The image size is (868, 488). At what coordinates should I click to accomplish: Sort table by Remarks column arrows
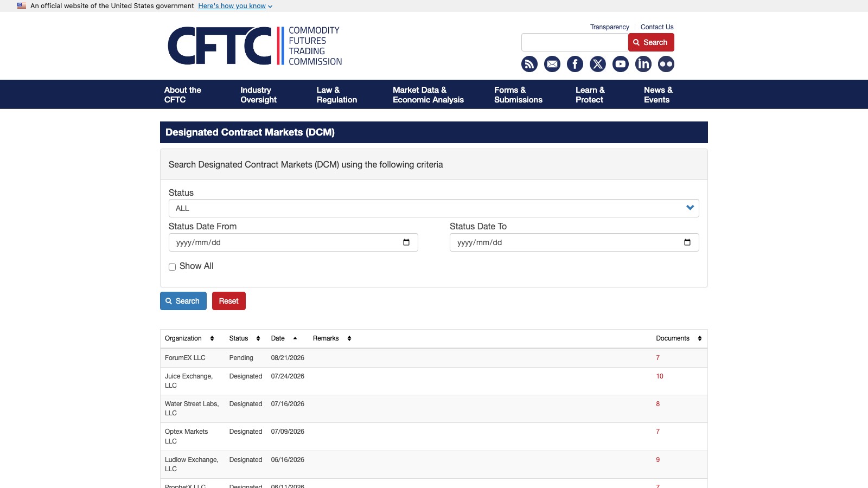click(349, 338)
